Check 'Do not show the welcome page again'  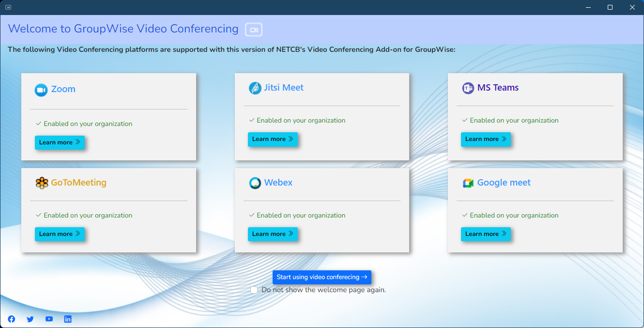click(x=254, y=290)
